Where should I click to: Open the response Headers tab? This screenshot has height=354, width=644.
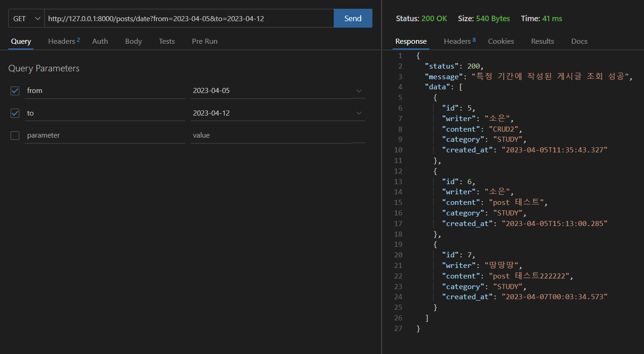pyautogui.click(x=459, y=41)
